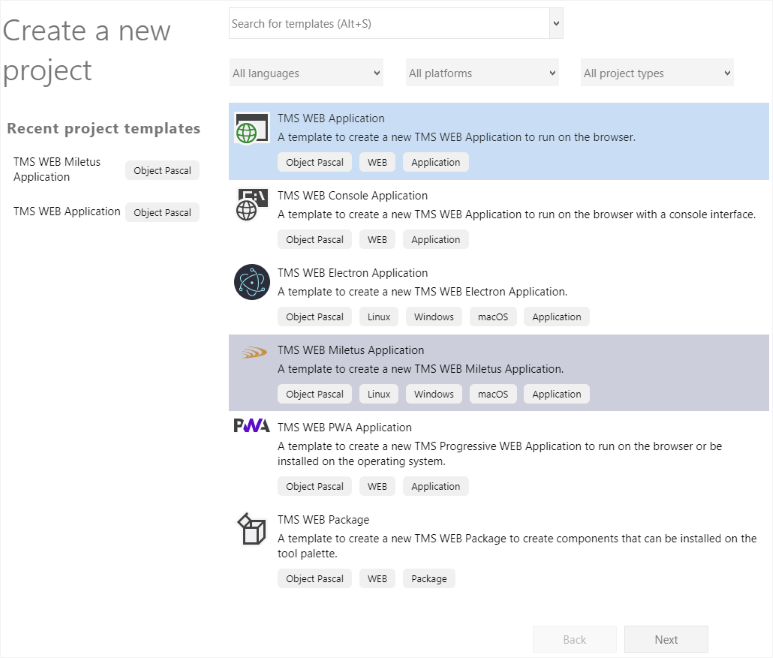Click Application tag under Electron Application
Screen dimensions: 773x658
pyautogui.click(x=557, y=317)
